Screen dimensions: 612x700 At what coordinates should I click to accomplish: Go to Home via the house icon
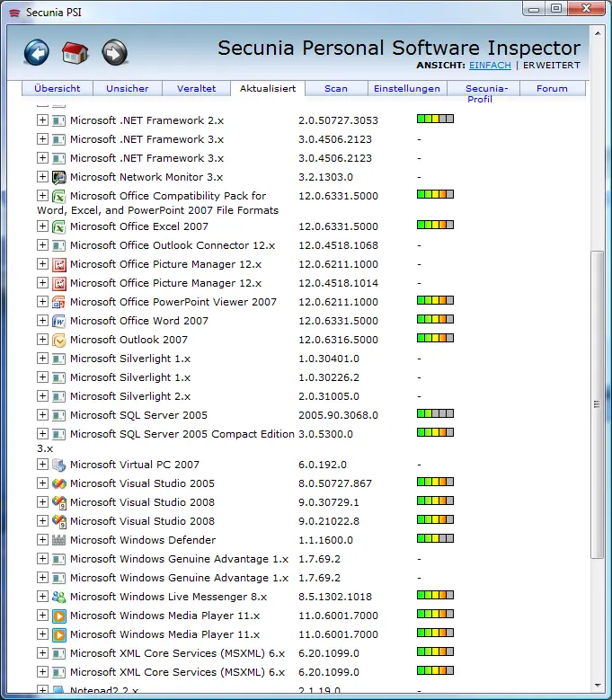click(x=75, y=53)
